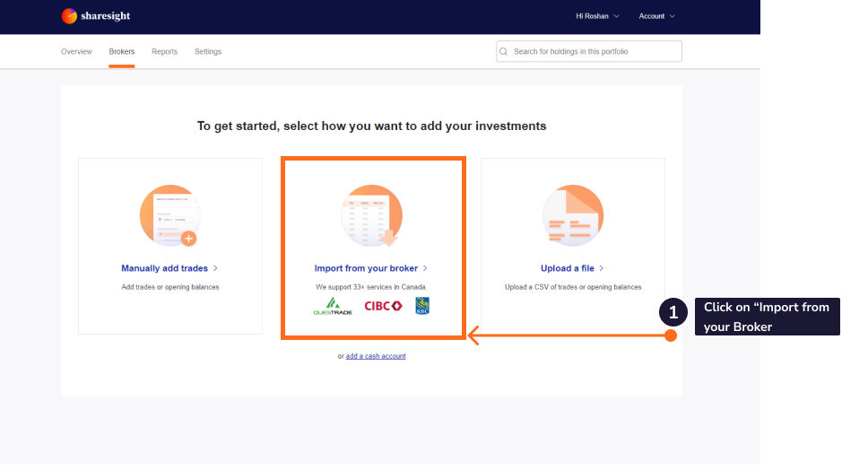
Task: Click 'Add trades or opening balances' text
Action: pyautogui.click(x=170, y=287)
